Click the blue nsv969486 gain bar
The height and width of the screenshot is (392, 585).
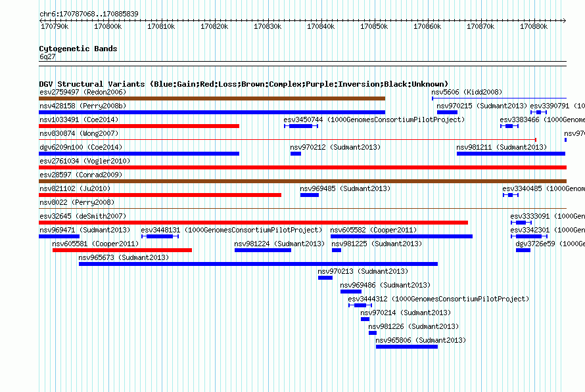[351, 292]
